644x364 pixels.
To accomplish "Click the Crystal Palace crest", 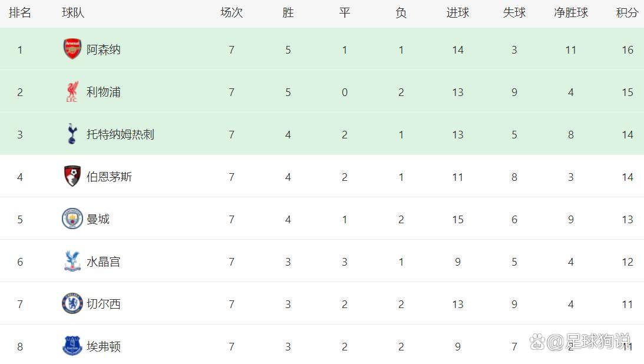I will pyautogui.click(x=72, y=262).
